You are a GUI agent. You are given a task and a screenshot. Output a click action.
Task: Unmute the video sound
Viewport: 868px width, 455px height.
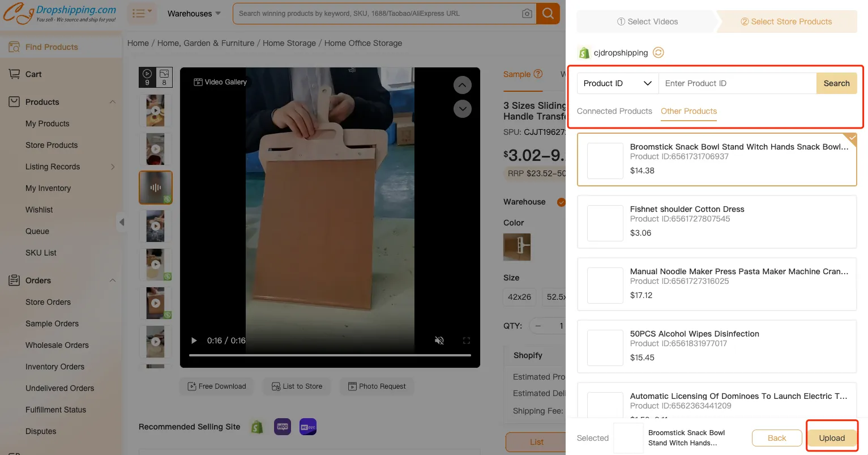[439, 341]
